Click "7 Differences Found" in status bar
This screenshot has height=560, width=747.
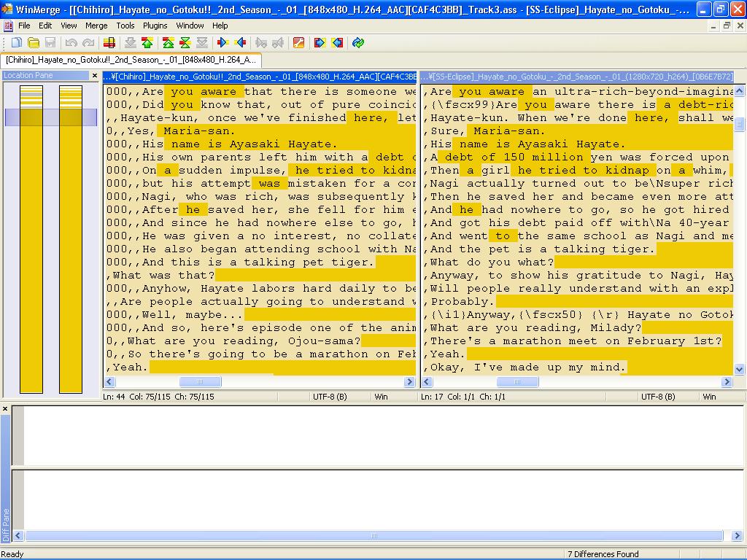(603, 554)
